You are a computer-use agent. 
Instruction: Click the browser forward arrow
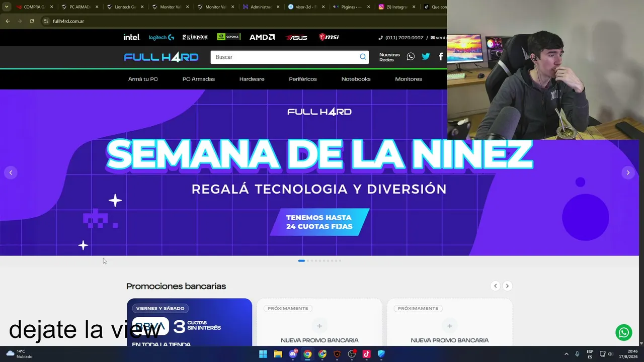[x=20, y=21]
